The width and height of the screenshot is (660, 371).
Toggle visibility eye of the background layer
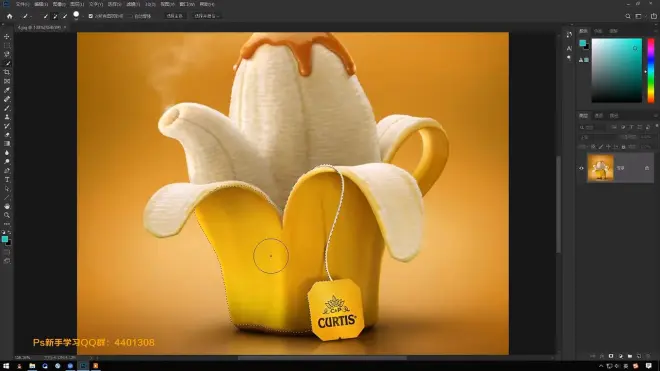click(x=581, y=168)
